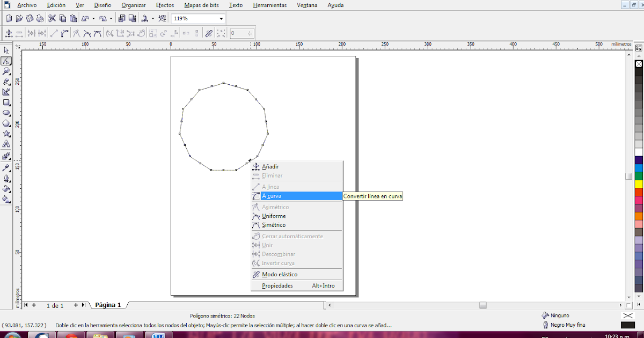Open the Organizar menu
Image resolution: width=644 pixels, height=338 pixels.
tap(134, 5)
